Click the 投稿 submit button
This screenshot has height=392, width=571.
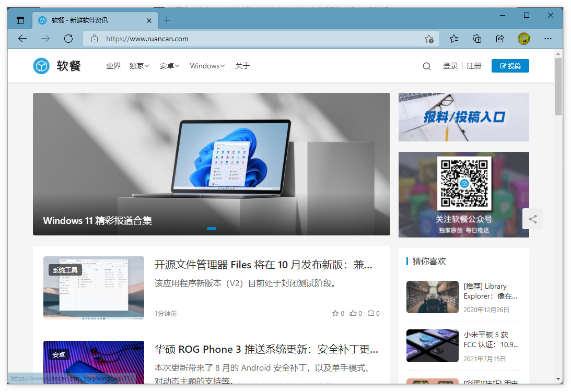510,66
